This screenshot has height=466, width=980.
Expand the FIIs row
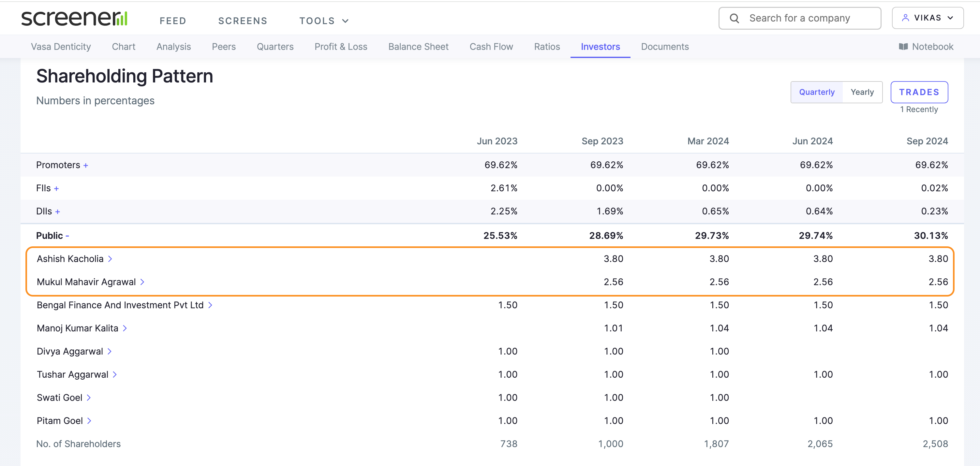56,189
